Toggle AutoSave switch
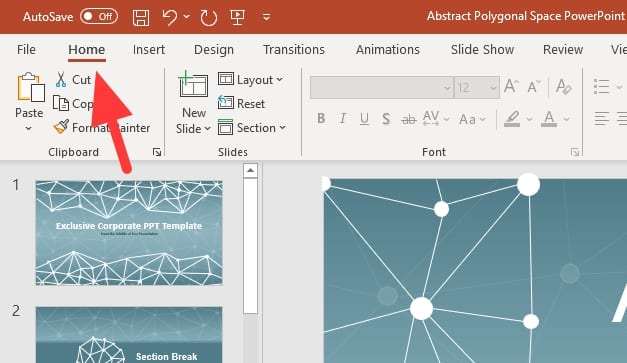The image size is (627, 363). (99, 17)
